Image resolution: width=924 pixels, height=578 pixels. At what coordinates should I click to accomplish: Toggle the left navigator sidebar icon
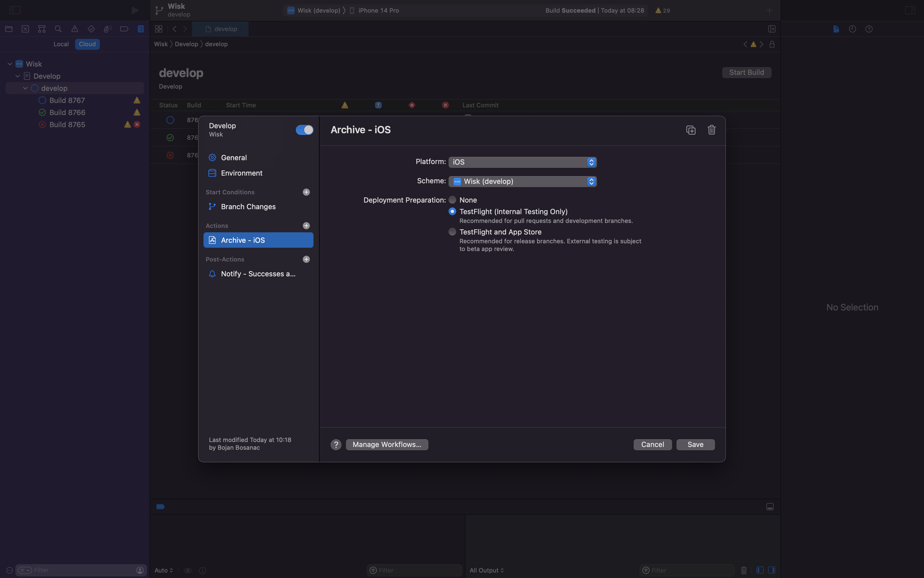pos(15,10)
